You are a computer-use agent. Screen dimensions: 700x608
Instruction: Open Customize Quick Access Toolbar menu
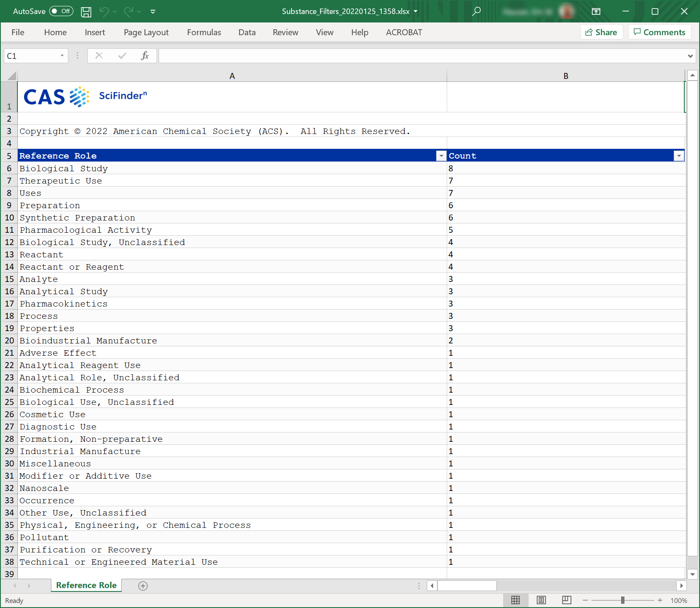[153, 12]
